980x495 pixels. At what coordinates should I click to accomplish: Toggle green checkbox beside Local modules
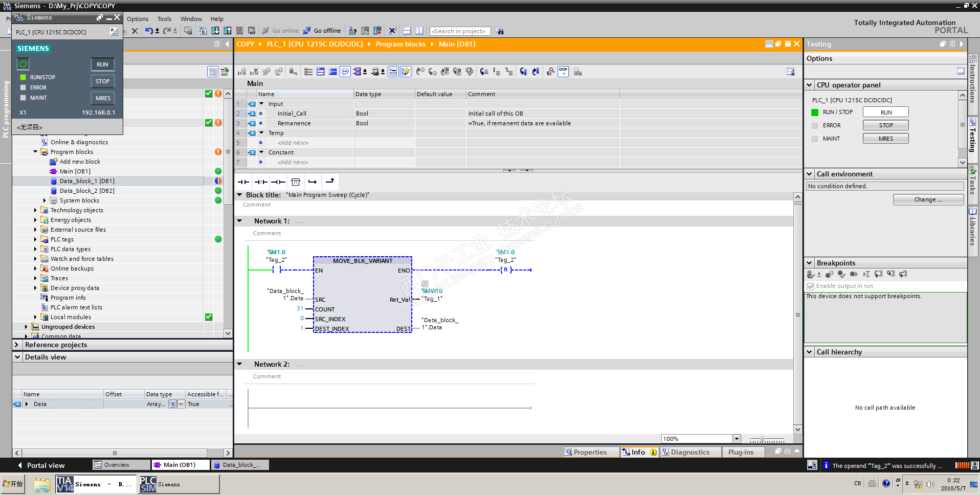209,317
